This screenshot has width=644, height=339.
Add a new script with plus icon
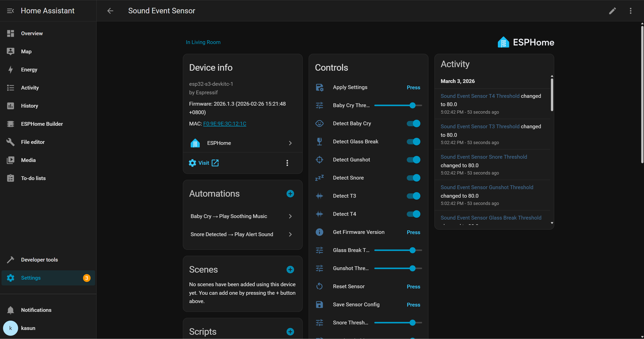290,332
